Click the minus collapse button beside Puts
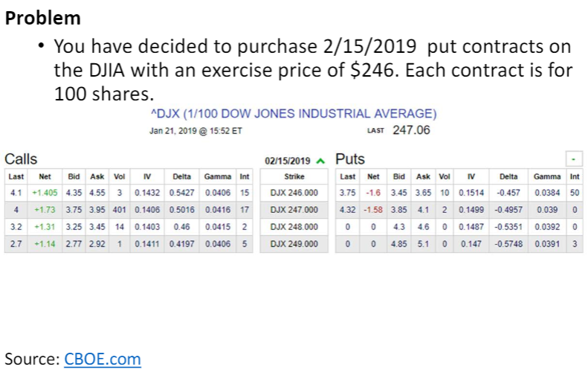Screen dimensions: 588x384 click(573, 159)
